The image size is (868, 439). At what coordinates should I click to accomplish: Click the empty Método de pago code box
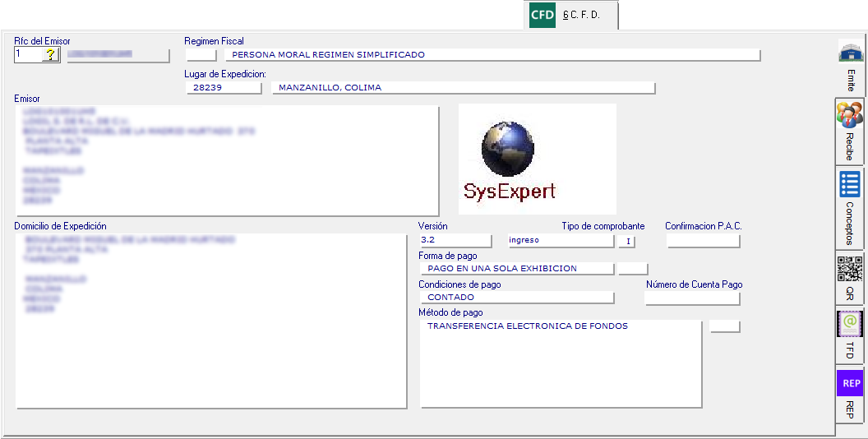tap(725, 326)
